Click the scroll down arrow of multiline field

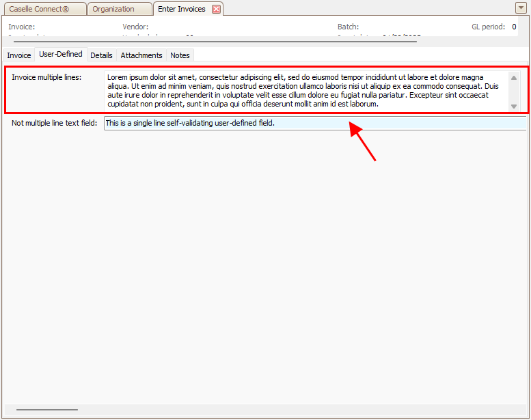514,107
